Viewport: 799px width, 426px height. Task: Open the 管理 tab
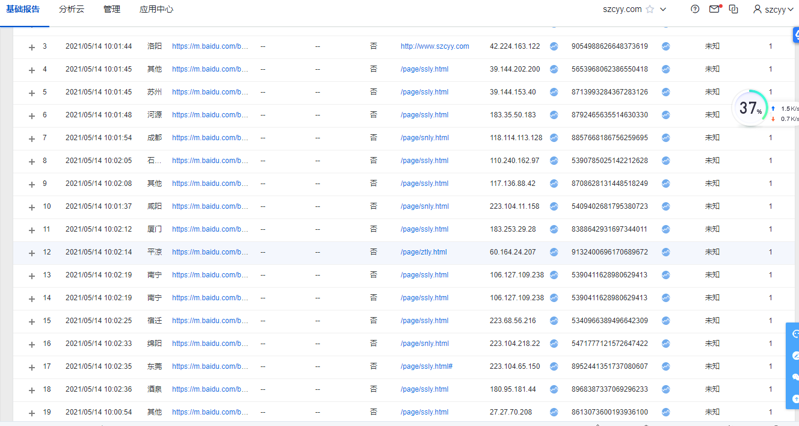pyautogui.click(x=112, y=9)
